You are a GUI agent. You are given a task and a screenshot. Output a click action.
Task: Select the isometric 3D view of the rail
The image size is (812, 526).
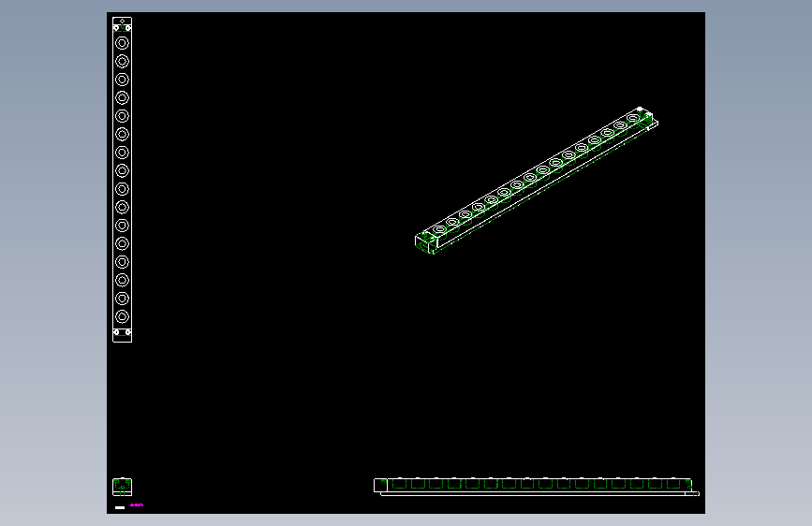tap(537, 181)
